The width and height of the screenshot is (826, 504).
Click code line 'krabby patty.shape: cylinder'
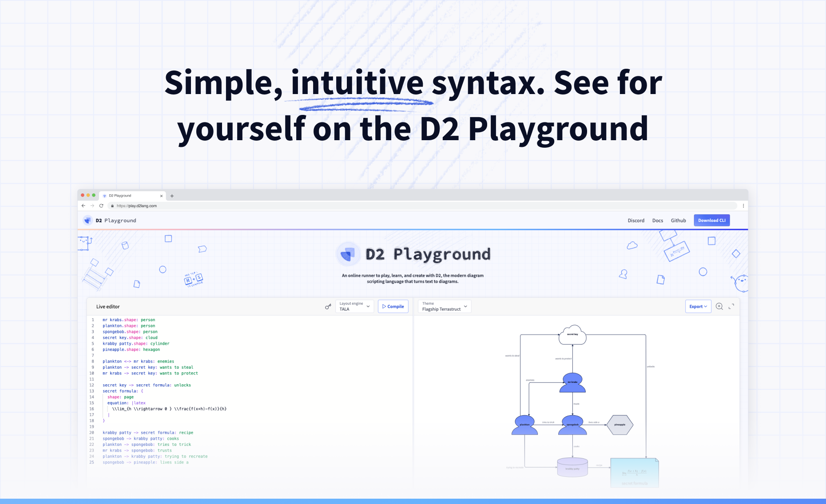(136, 344)
